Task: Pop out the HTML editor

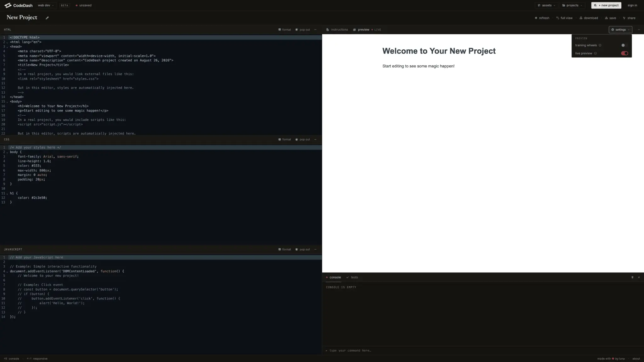Action: [x=303, y=30]
